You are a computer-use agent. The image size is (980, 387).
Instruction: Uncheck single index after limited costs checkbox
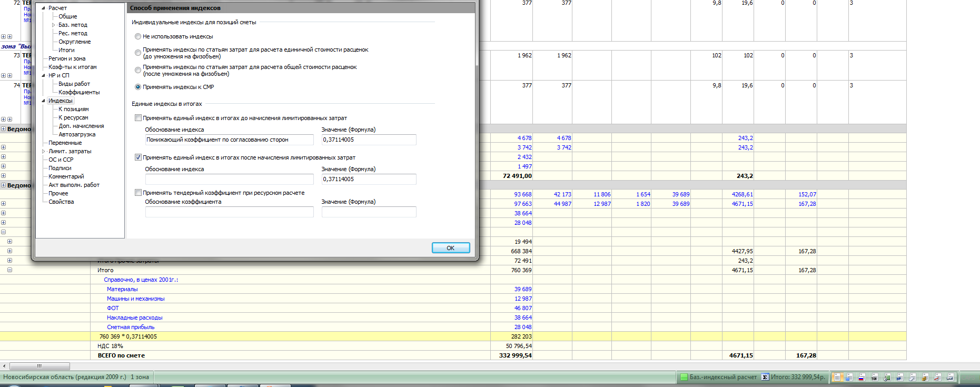138,157
